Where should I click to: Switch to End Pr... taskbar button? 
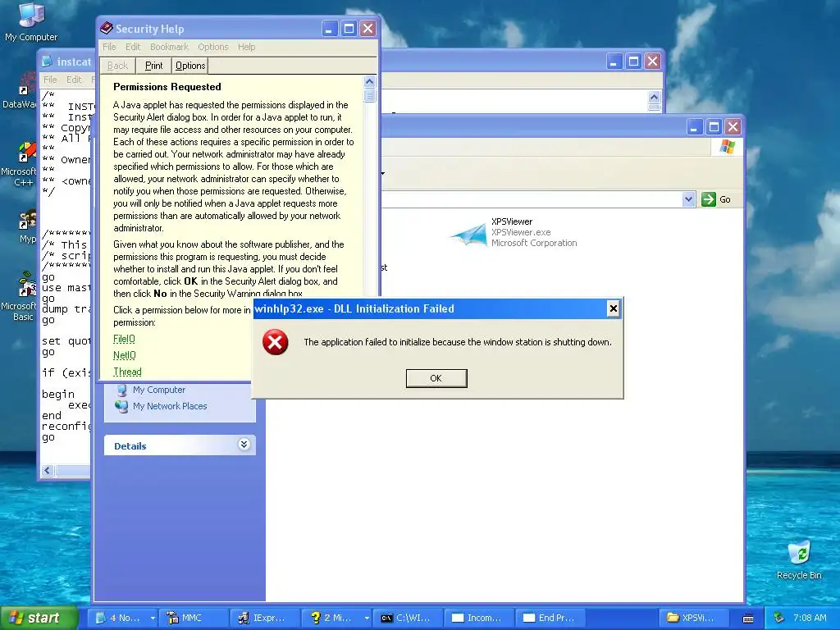(x=550, y=618)
